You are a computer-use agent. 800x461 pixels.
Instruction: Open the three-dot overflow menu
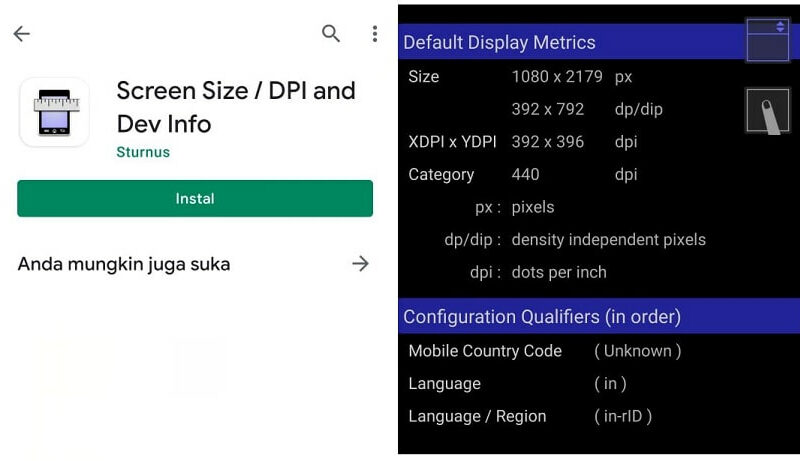tap(375, 34)
